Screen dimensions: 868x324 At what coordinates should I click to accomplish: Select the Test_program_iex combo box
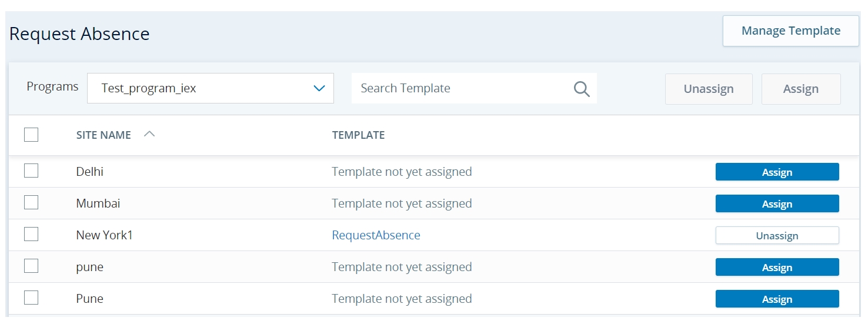click(200, 89)
